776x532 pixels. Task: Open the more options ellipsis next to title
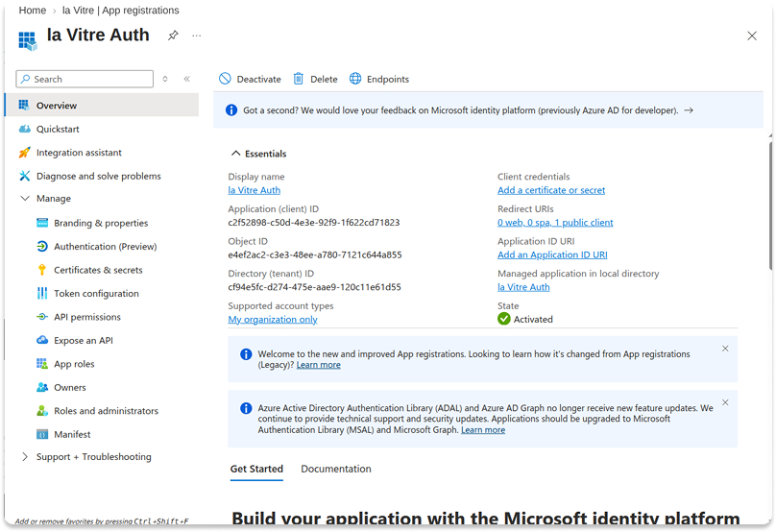pyautogui.click(x=197, y=36)
